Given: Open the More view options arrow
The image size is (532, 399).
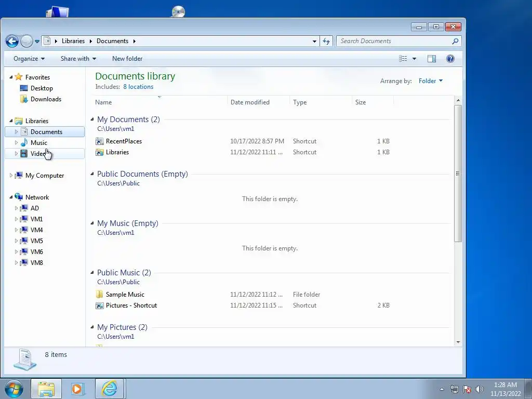Looking at the screenshot, I should coord(414,59).
